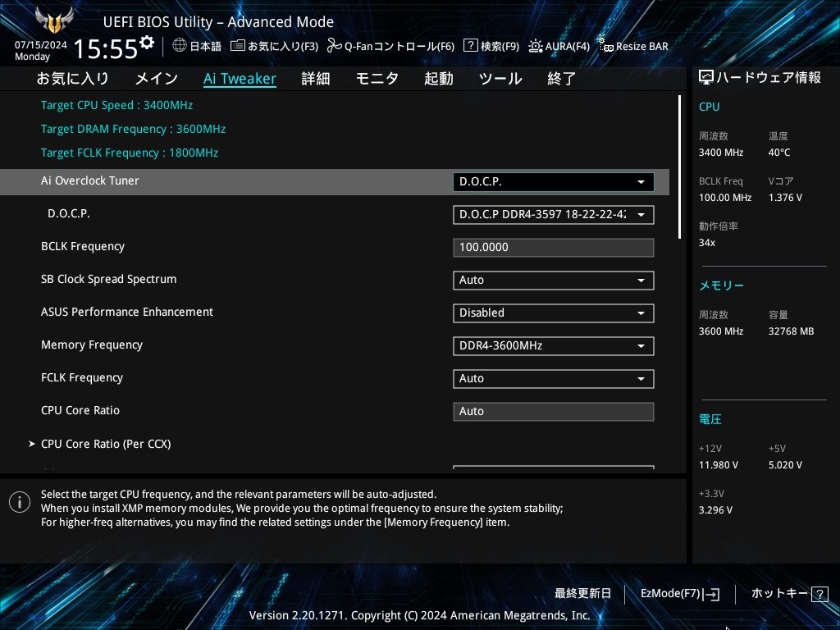Screen dimensions: 840x630
Task: Click Vコア value 1.376 V
Action: click(785, 198)
